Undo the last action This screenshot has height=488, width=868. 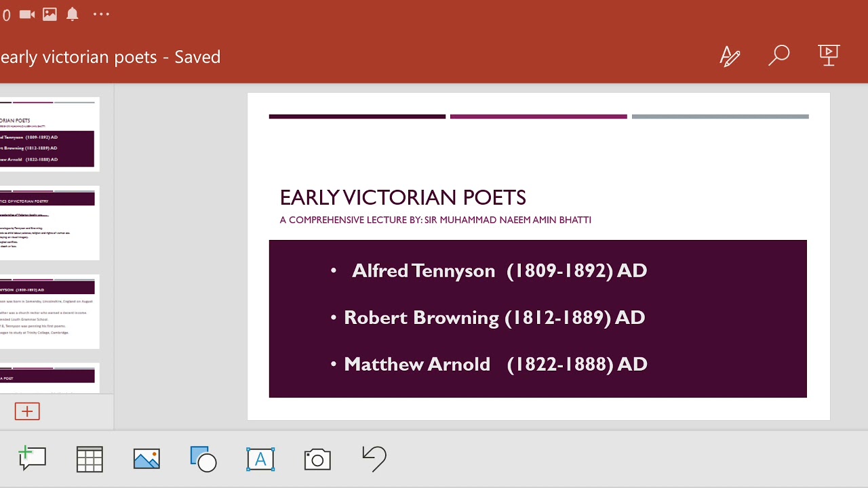pyautogui.click(x=374, y=459)
